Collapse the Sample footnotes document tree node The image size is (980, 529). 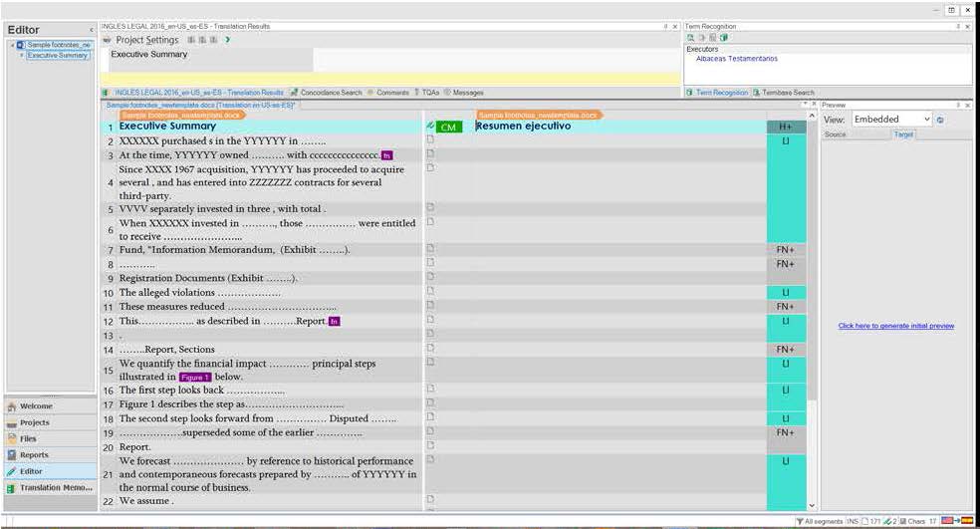[x=11, y=45]
